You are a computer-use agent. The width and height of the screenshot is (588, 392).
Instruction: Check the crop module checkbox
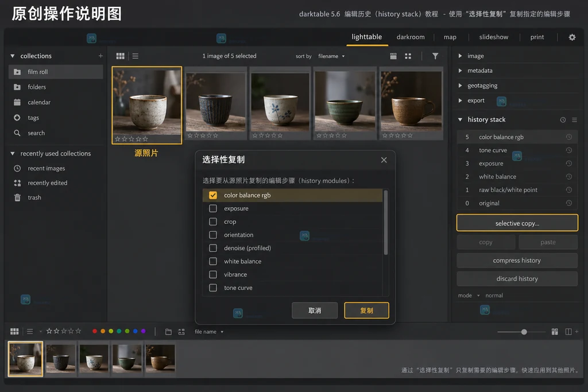[x=213, y=222]
